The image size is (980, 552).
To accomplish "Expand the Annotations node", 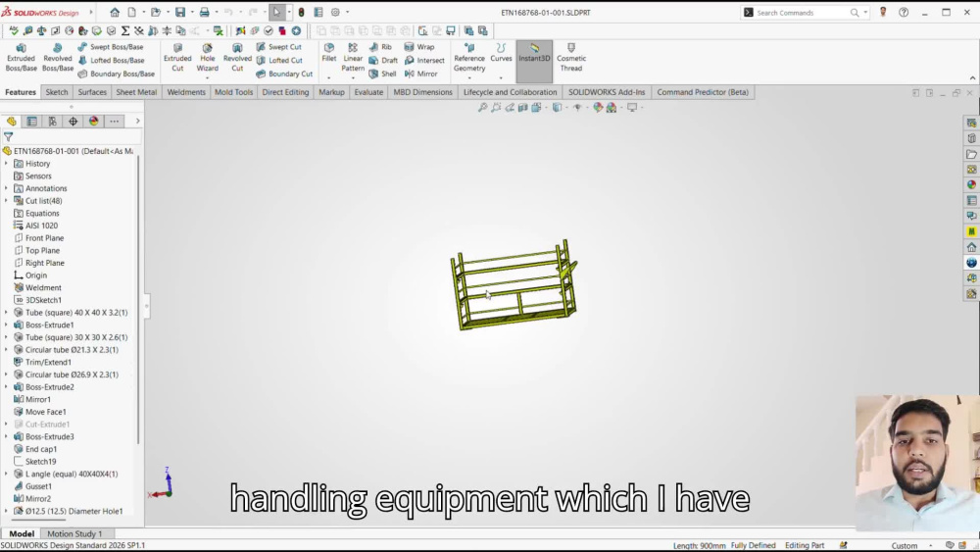I will pyautogui.click(x=6, y=188).
